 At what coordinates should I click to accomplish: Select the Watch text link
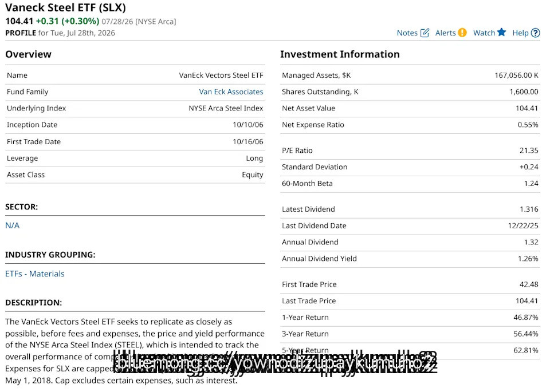(484, 33)
